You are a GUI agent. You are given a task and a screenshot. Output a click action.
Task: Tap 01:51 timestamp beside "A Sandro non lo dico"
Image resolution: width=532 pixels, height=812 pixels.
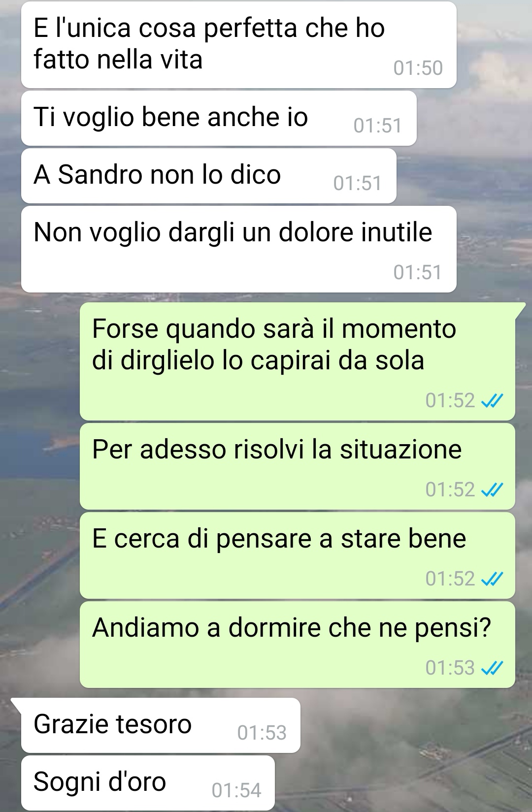(x=358, y=183)
